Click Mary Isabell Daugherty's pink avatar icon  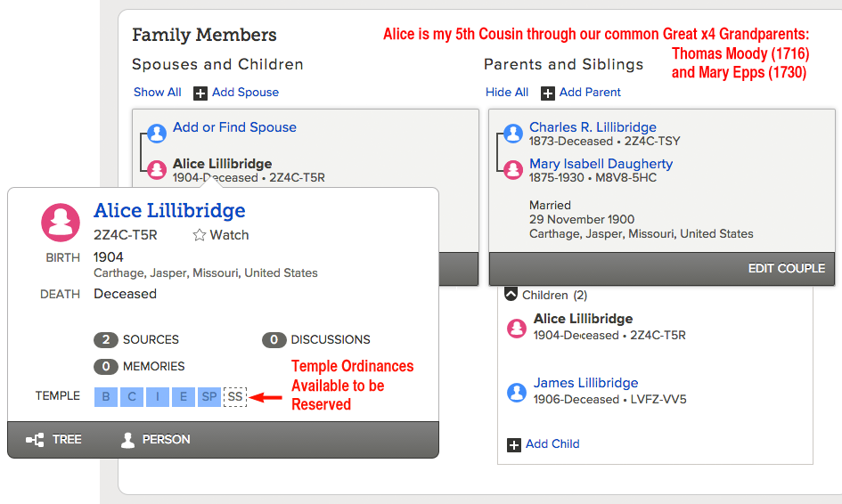[513, 169]
